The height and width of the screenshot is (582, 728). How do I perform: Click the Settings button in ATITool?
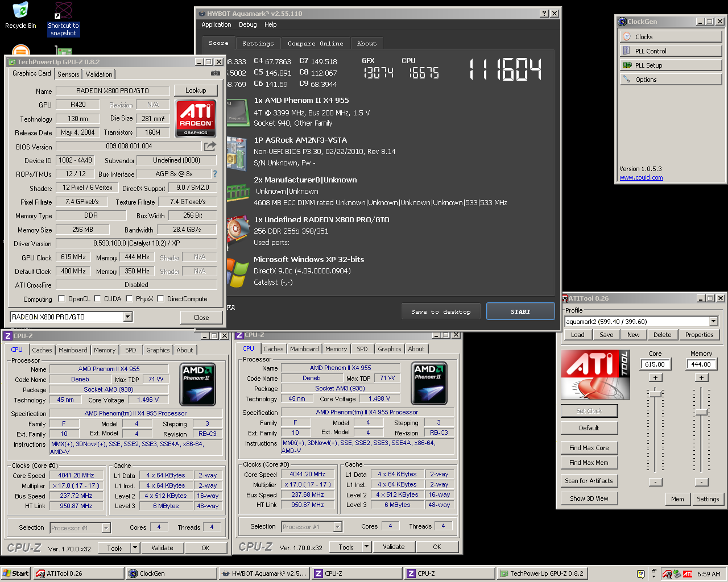pyautogui.click(x=708, y=499)
